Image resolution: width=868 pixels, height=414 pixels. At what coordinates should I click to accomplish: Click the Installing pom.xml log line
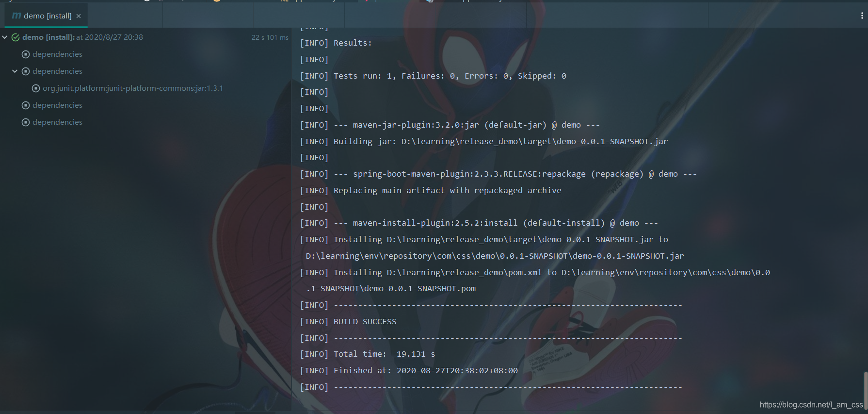coord(535,281)
